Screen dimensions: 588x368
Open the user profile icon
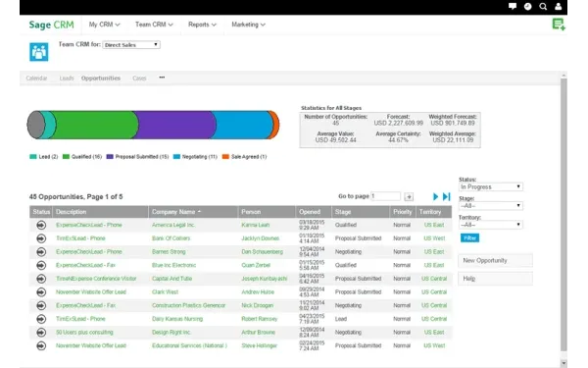(x=559, y=7)
